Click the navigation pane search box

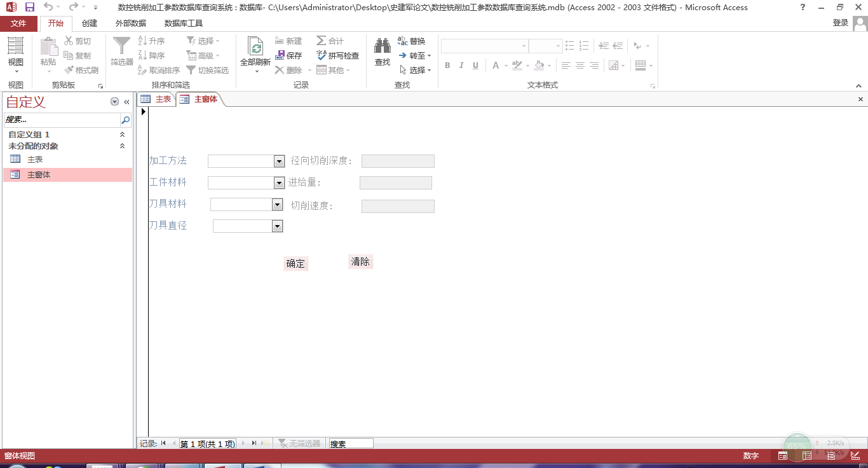(62, 120)
